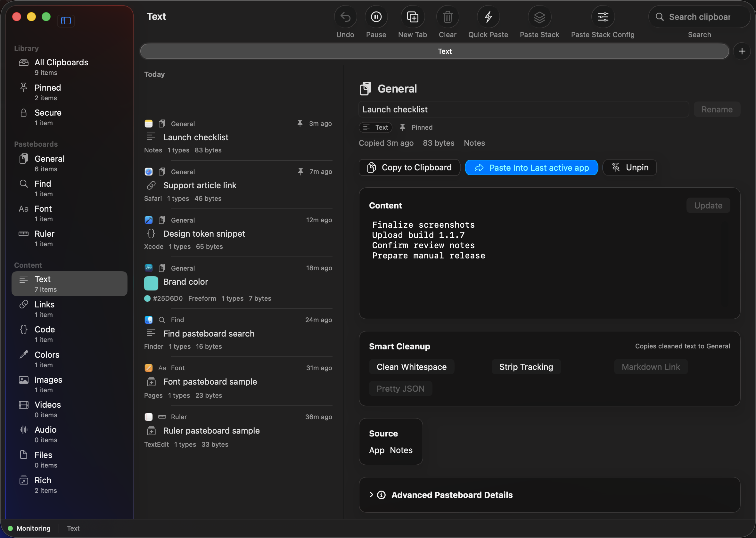756x538 pixels.
Task: Click the Search clipboard field
Action: [x=699, y=17]
